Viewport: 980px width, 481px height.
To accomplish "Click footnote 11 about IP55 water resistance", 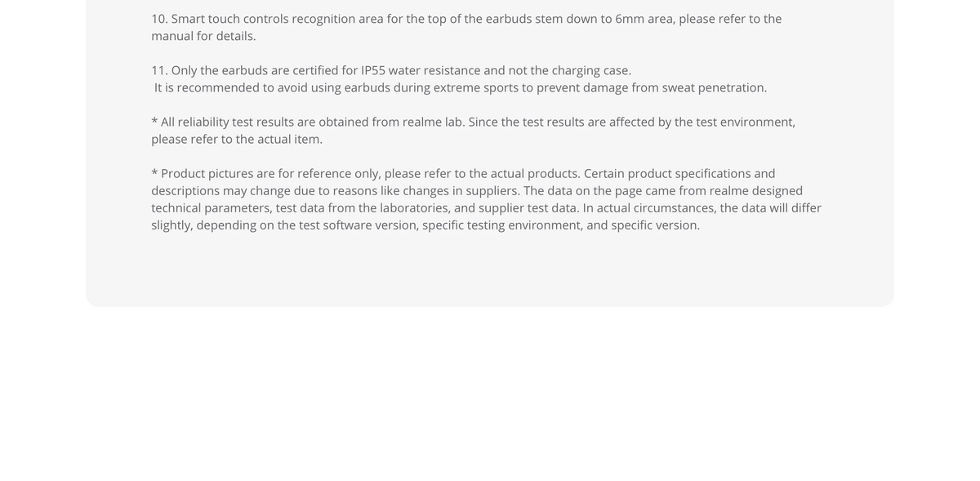I will click(x=459, y=78).
